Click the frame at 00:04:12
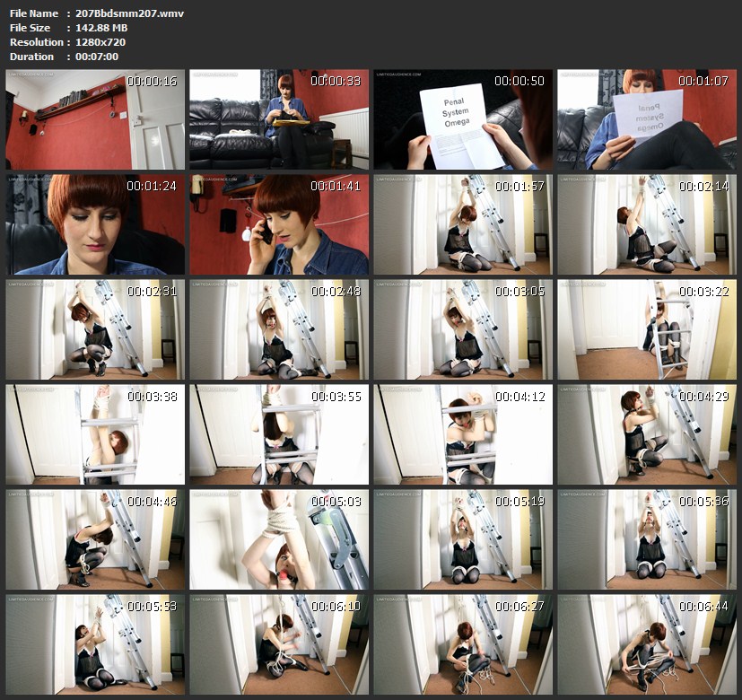Image resolution: width=742 pixels, height=700 pixels. (463, 434)
